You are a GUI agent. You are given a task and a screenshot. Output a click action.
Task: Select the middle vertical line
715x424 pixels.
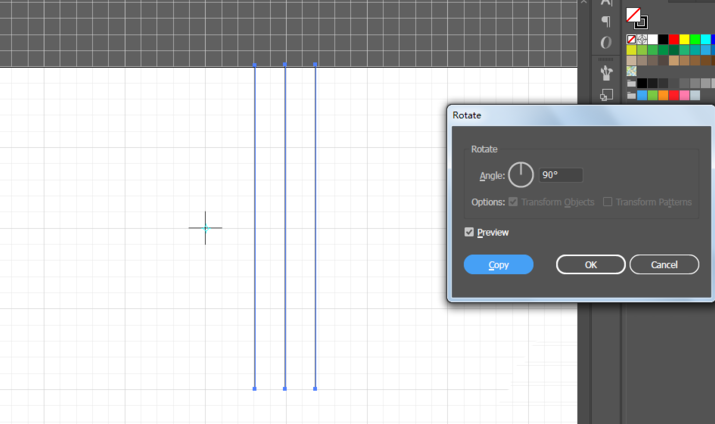pyautogui.click(x=285, y=227)
